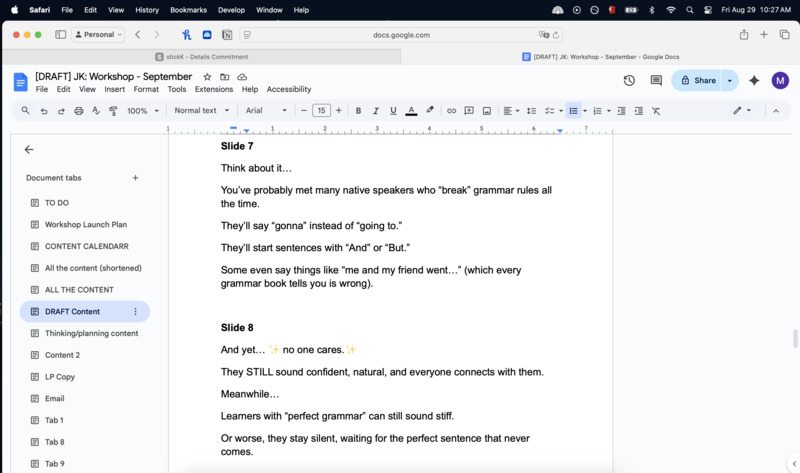Open text alignment dropdown
Image resolution: width=800 pixels, height=473 pixels.
[x=511, y=111]
